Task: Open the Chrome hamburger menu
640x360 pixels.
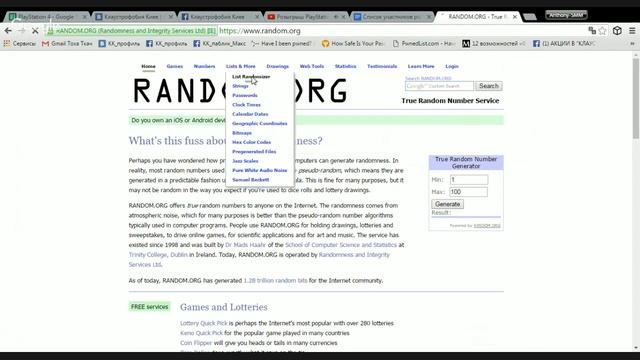Action: pyautogui.click(x=632, y=31)
